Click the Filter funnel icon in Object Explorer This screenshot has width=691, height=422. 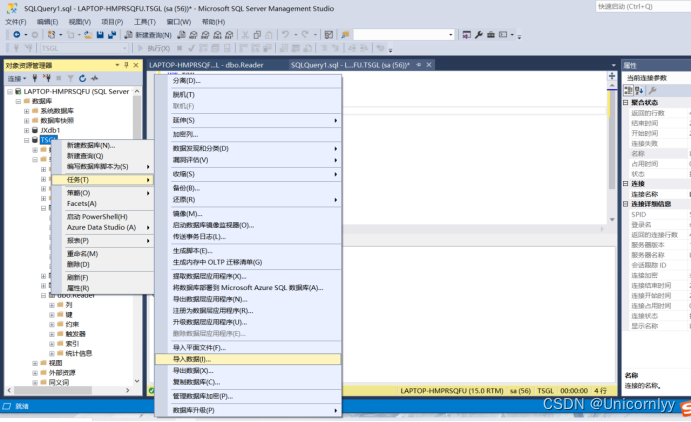(70, 78)
